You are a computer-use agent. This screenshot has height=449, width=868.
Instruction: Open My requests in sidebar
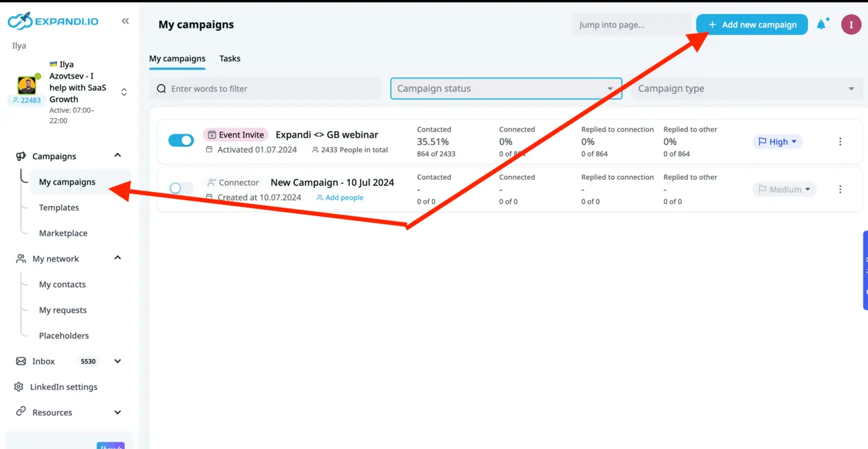click(62, 310)
